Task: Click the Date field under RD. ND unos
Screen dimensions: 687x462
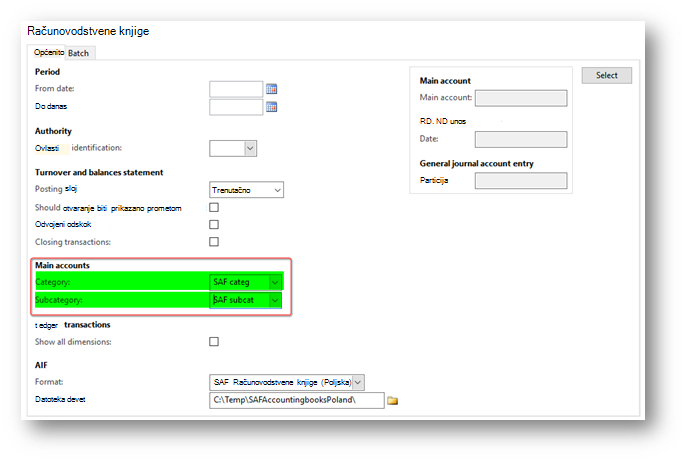Action: [x=521, y=139]
